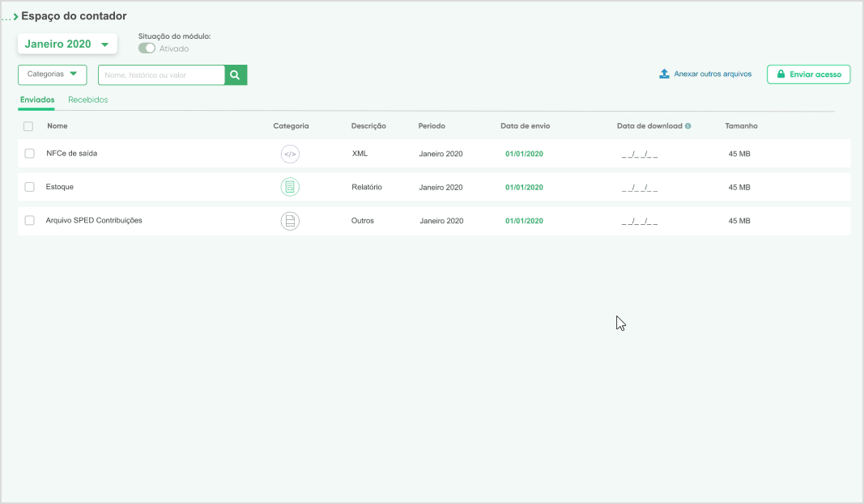Click the 45 MB size in the NFCe row
Image resolution: width=864 pixels, height=504 pixels.
[739, 154]
